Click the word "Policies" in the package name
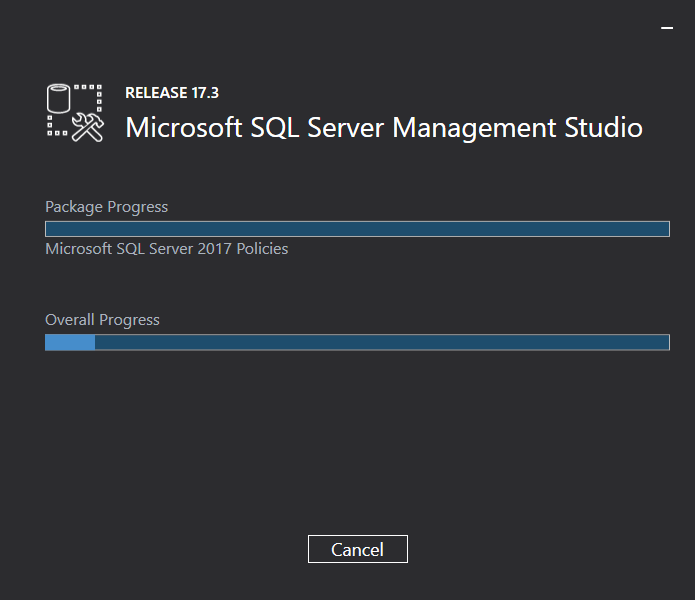Image resolution: width=695 pixels, height=600 pixels. point(262,248)
